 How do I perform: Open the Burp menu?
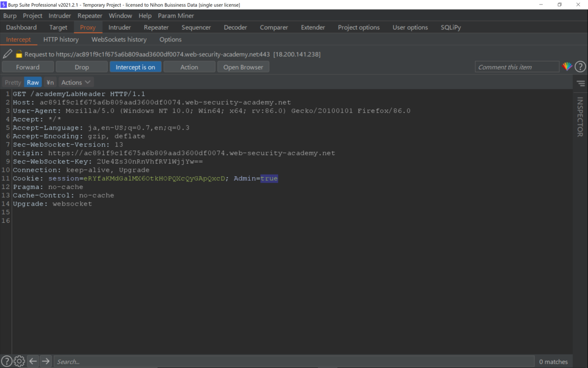10,16
